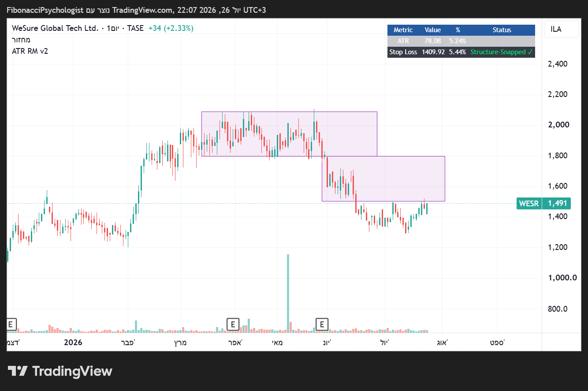Screen dimensions: 588x391
Task: Click the Value column header
Action: [x=433, y=30]
